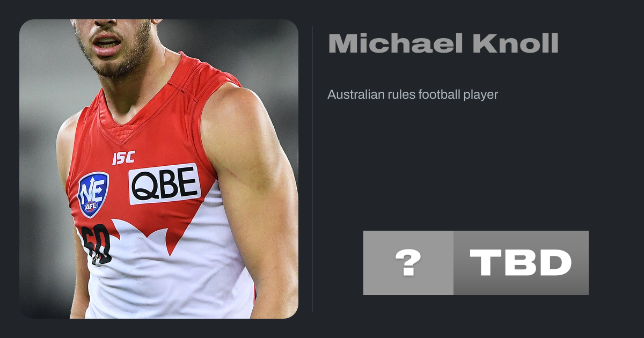Viewport: 644px width, 338px height.
Task: Select the TBD value box
Action: click(x=521, y=263)
